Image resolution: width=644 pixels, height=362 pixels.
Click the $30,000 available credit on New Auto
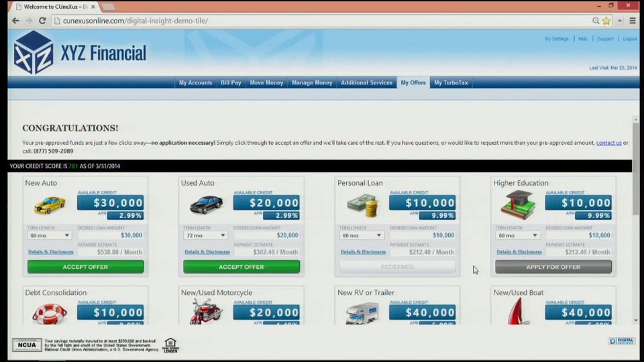[x=111, y=202]
